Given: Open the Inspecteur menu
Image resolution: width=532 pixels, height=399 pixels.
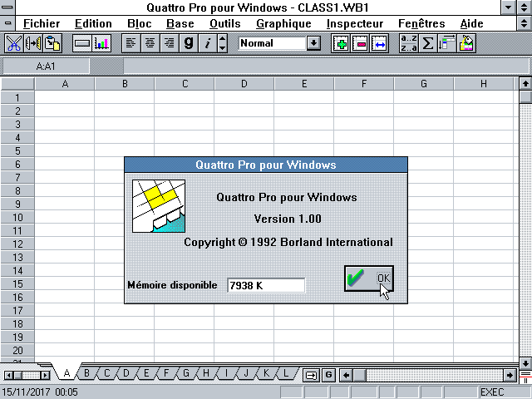Looking at the screenshot, I should pos(355,23).
